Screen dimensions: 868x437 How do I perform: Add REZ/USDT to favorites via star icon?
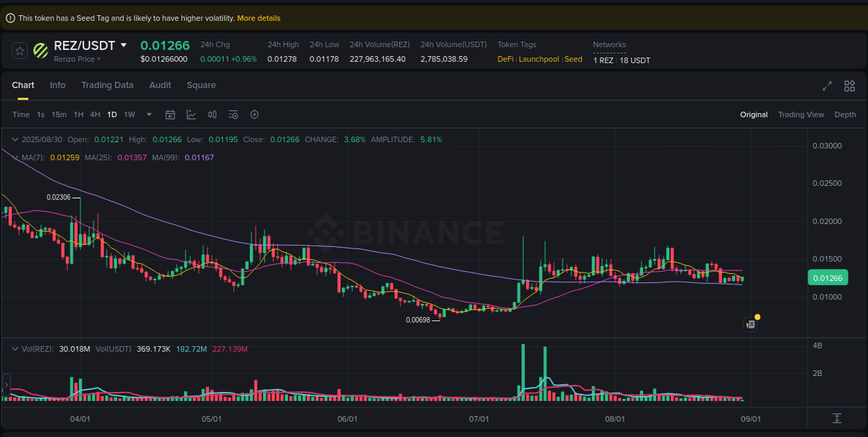19,50
